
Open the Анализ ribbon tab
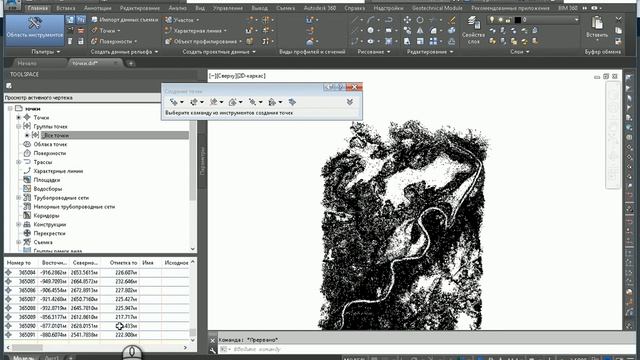point(178,8)
